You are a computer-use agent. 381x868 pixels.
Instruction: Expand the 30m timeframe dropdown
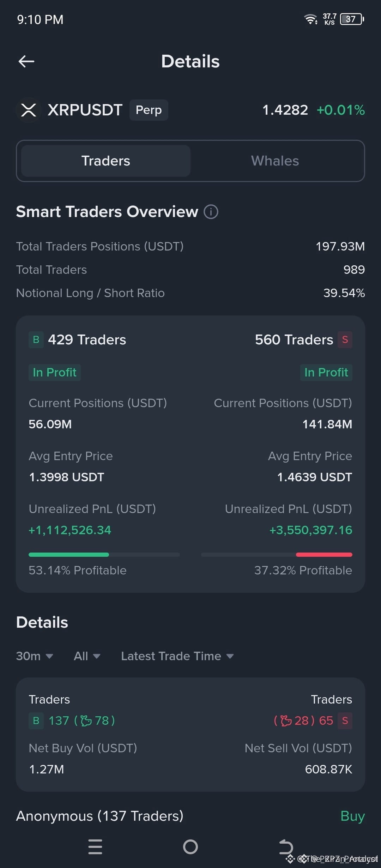click(35, 656)
